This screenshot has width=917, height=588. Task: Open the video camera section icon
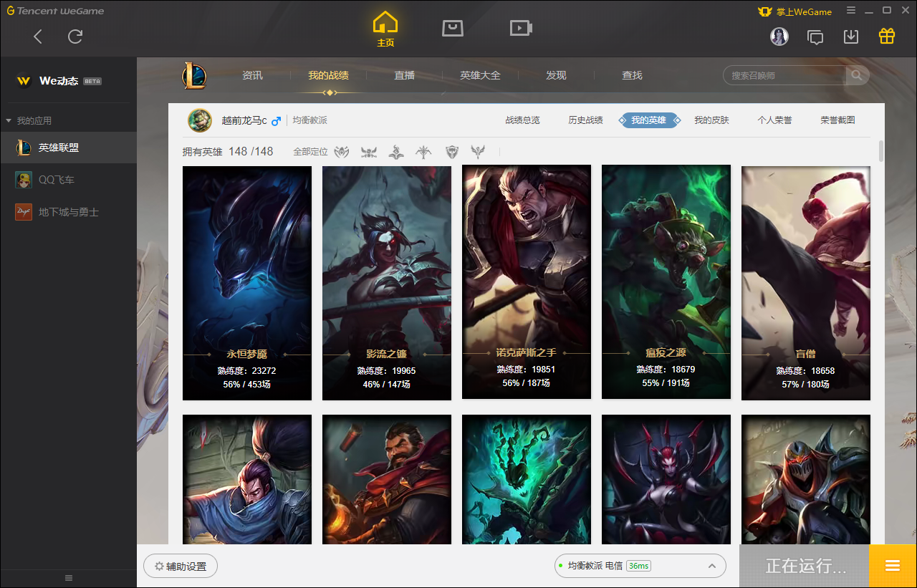coord(521,28)
